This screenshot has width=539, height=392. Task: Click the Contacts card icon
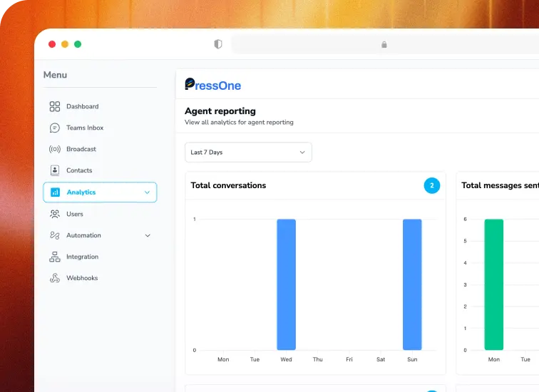[x=55, y=170]
